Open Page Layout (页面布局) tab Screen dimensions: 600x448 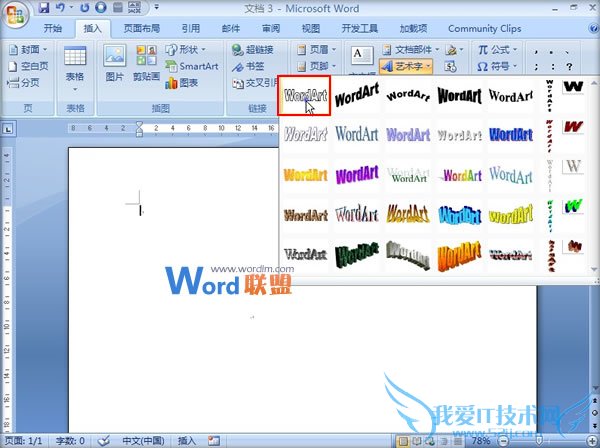142,29
